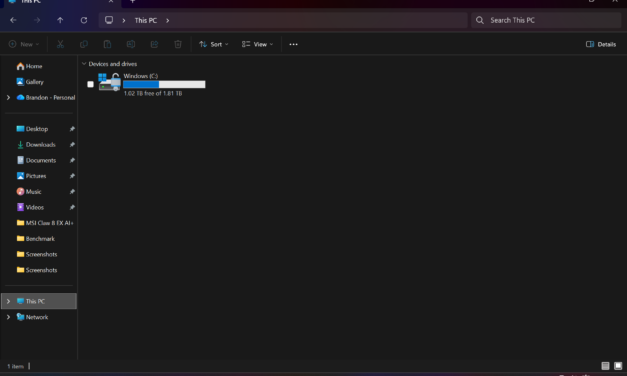The image size is (627, 376).
Task: Click the Copy toolbar icon
Action: pos(84,44)
